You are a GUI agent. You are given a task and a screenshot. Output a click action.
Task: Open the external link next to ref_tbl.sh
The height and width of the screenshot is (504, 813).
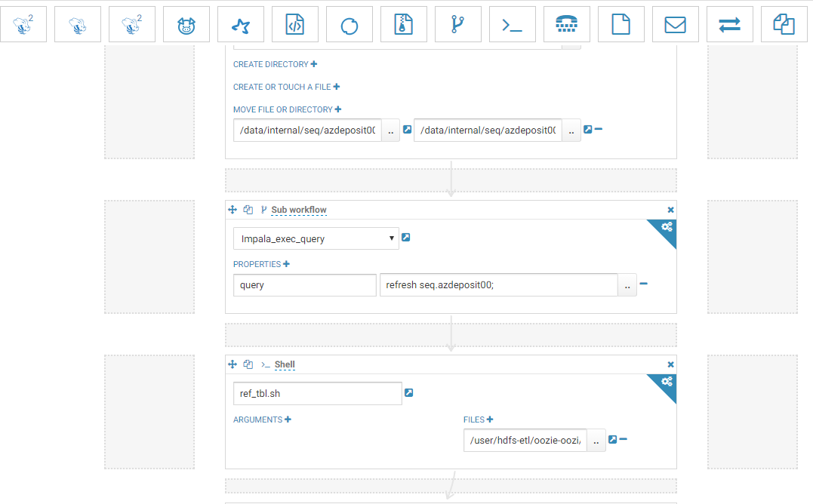click(x=408, y=392)
